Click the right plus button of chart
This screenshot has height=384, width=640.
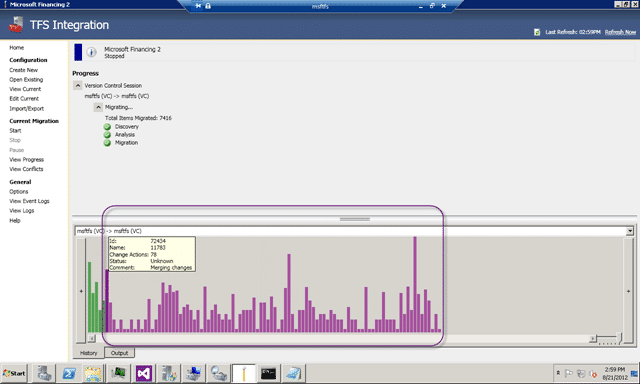[628, 291]
